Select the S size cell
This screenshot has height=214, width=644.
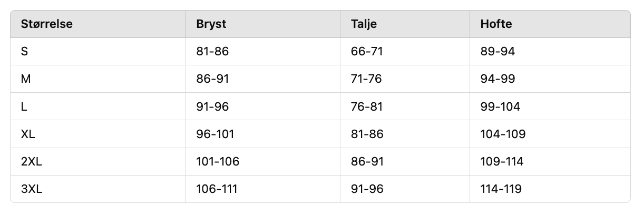(25, 52)
